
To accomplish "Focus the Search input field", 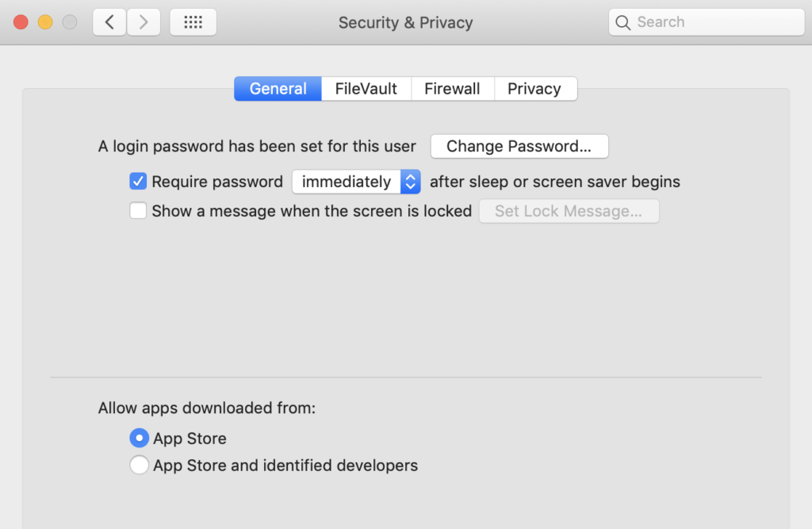I will [714, 22].
